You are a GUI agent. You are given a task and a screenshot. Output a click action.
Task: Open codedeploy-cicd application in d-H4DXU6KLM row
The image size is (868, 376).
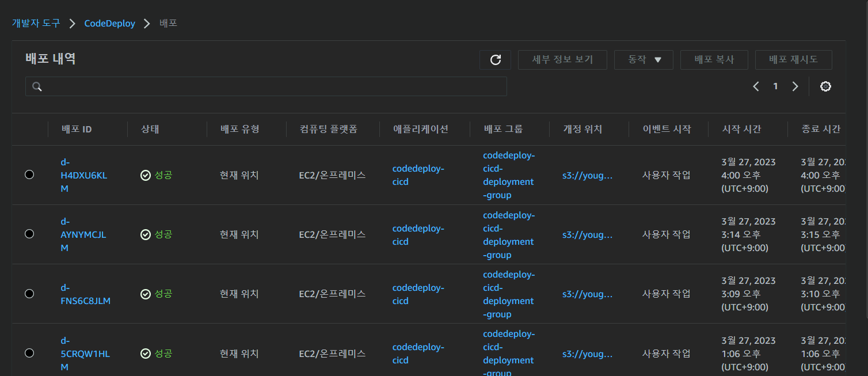[x=418, y=175]
